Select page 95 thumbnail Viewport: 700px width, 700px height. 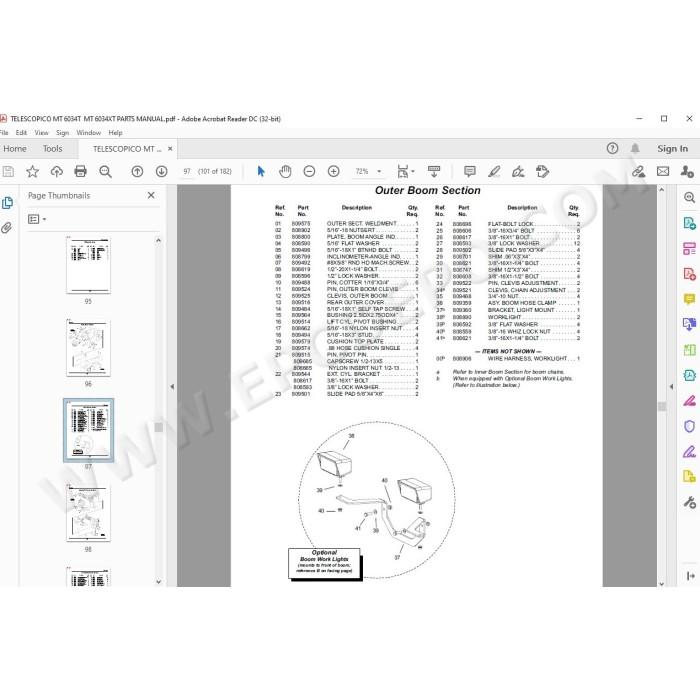point(88,265)
